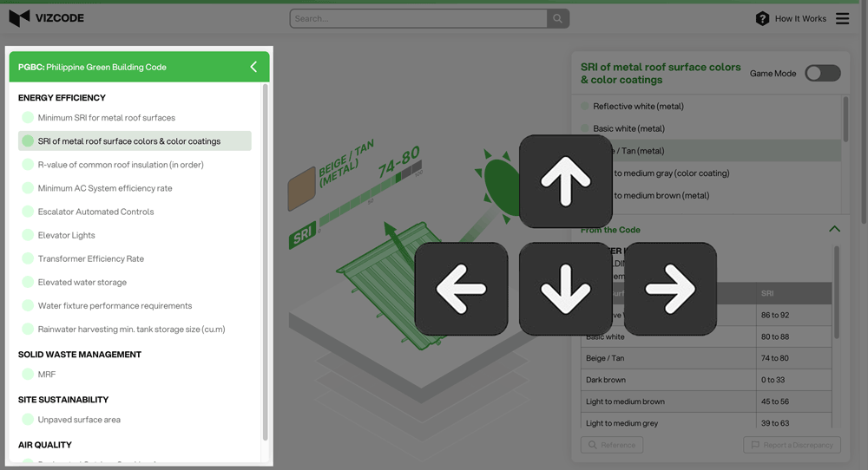The height and width of the screenshot is (470, 868).
Task: Click the How It Works help icon
Action: coord(762,18)
